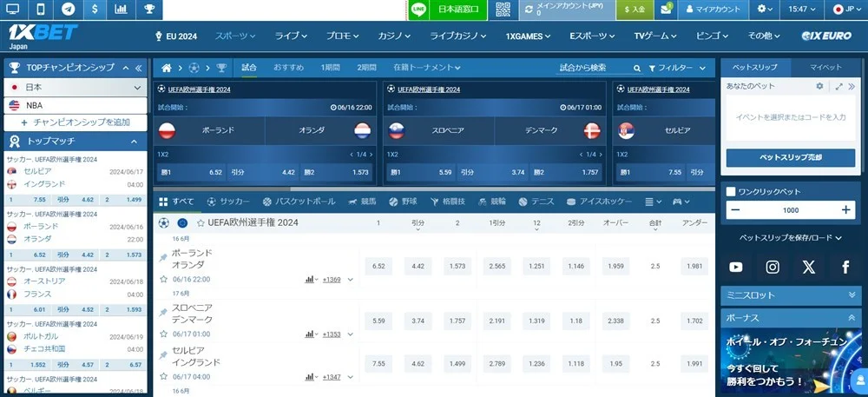Collapse left sidebar double chevron

(138, 68)
